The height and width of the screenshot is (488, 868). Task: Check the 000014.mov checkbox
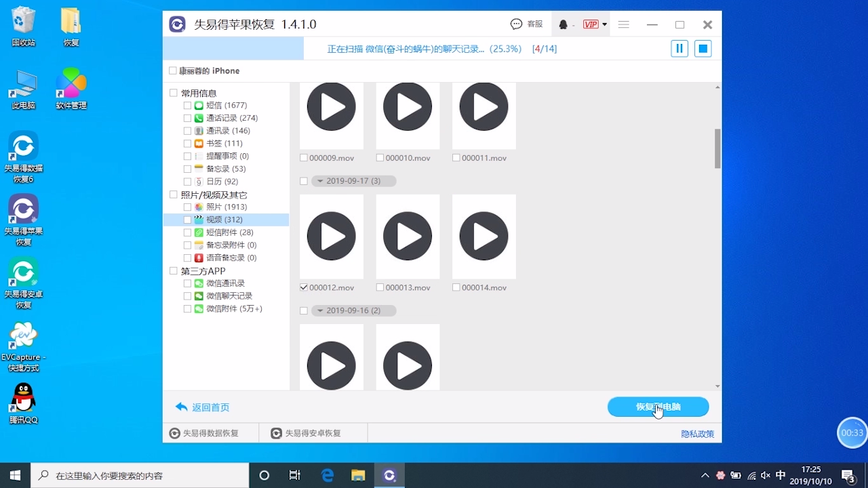456,287
